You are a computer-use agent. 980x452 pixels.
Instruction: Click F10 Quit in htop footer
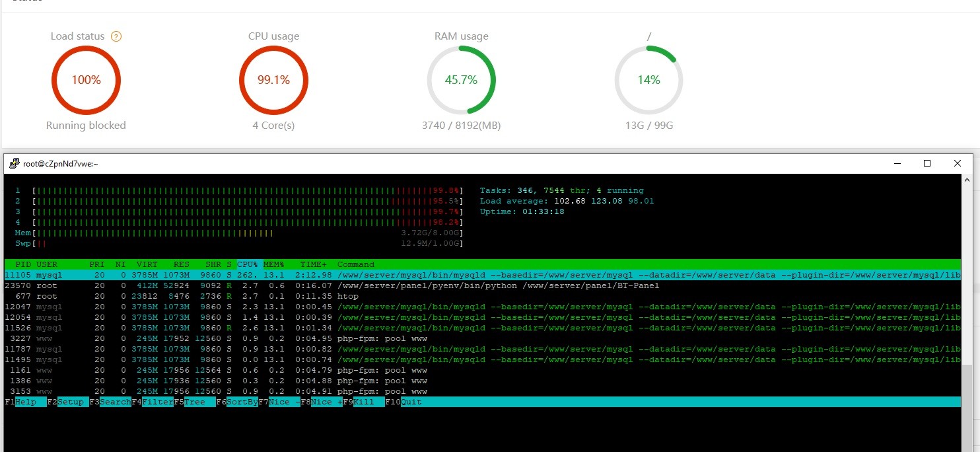[409, 402]
